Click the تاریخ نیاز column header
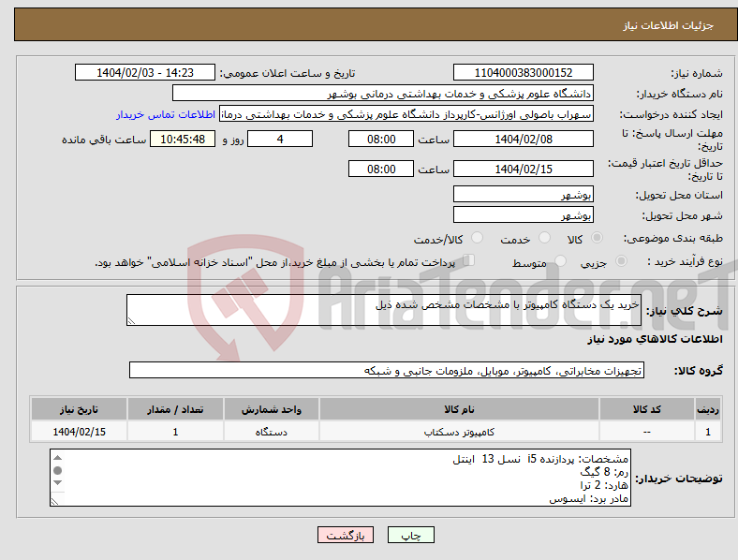This screenshot has width=738, height=560. tap(79, 409)
